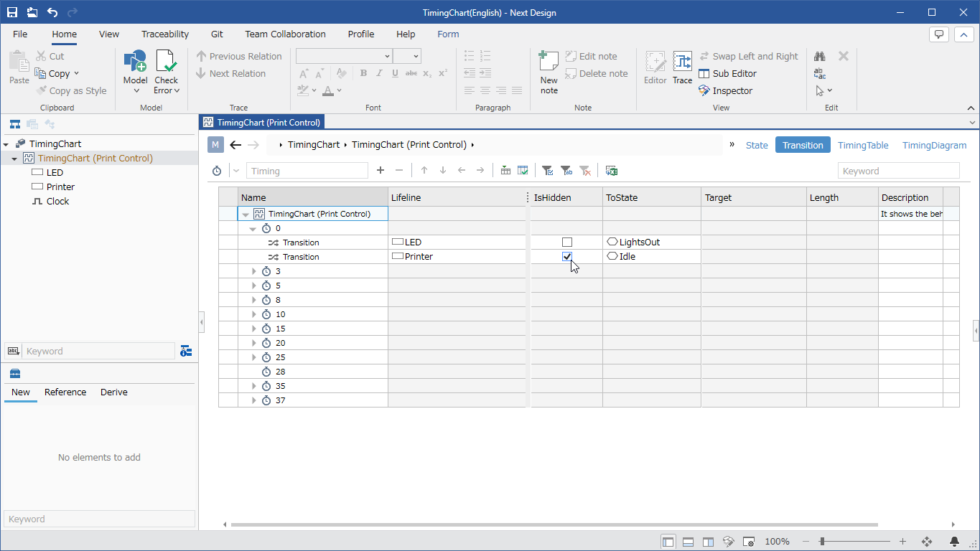980x551 pixels.
Task: Toggle left navigator pane layout button
Action: [668, 542]
